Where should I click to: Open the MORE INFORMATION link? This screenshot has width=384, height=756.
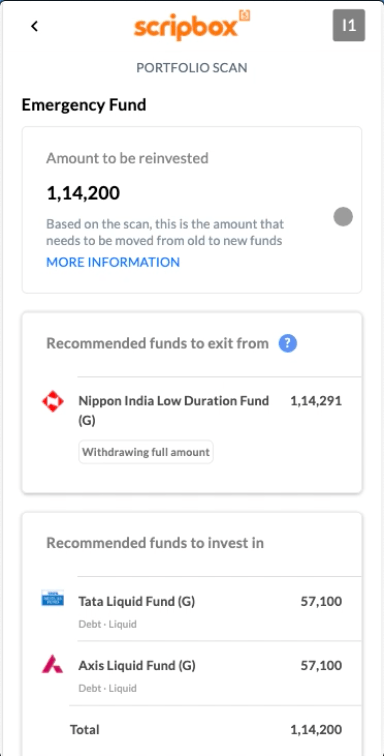pos(113,262)
